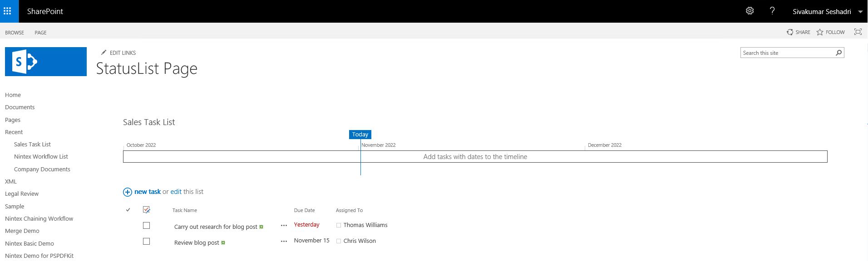Click the edit this list link
The height and width of the screenshot is (261, 868).
pos(176,192)
